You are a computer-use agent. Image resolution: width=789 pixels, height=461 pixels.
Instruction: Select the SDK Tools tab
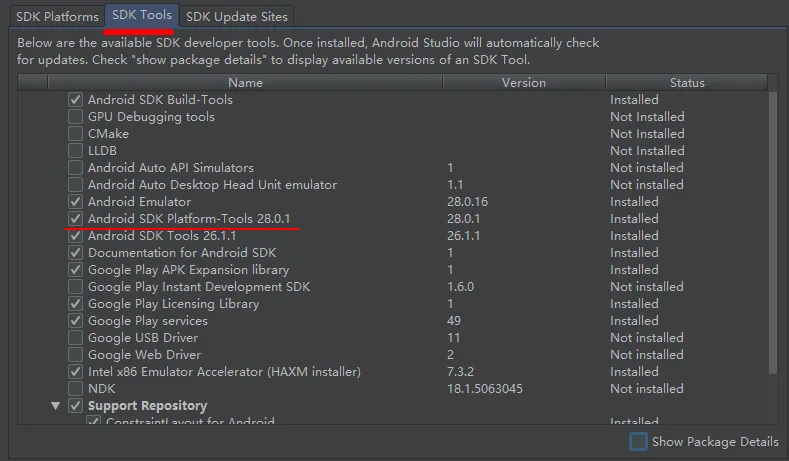pyautogui.click(x=142, y=16)
